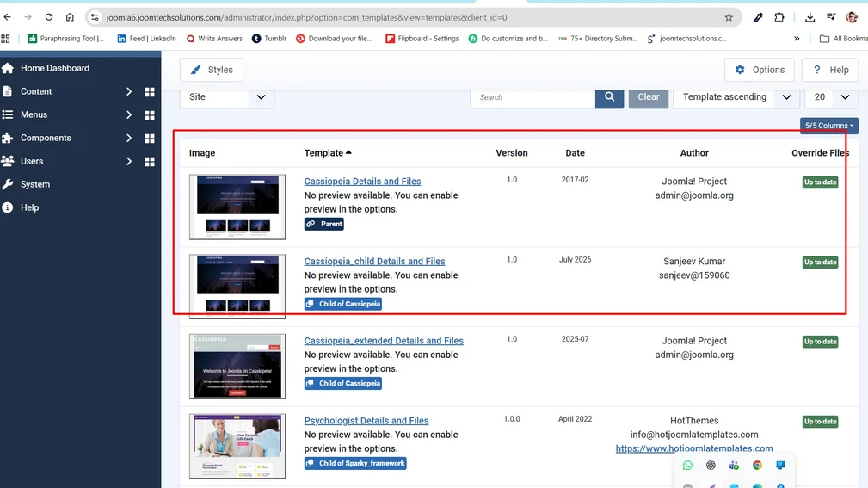Open ChatGPT tray icon
The image size is (868, 488).
click(x=711, y=466)
